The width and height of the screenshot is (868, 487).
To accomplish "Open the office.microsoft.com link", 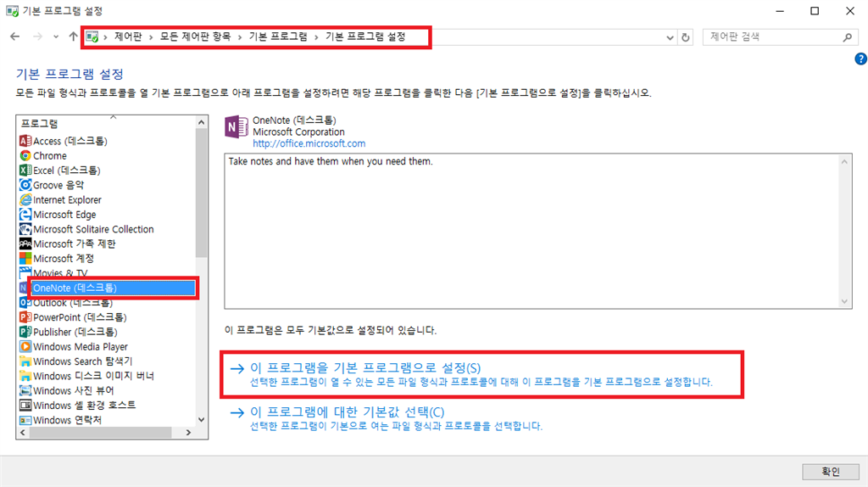I will click(x=309, y=143).
